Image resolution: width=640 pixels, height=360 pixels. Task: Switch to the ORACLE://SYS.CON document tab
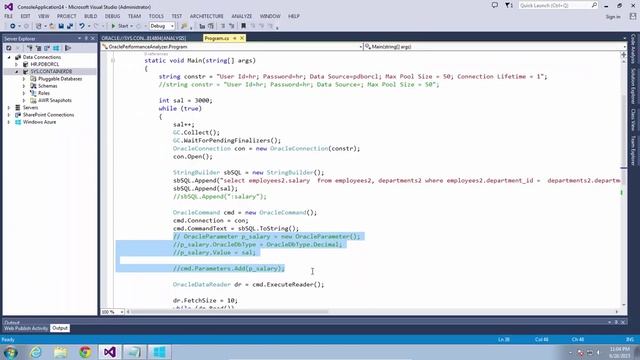click(144, 38)
